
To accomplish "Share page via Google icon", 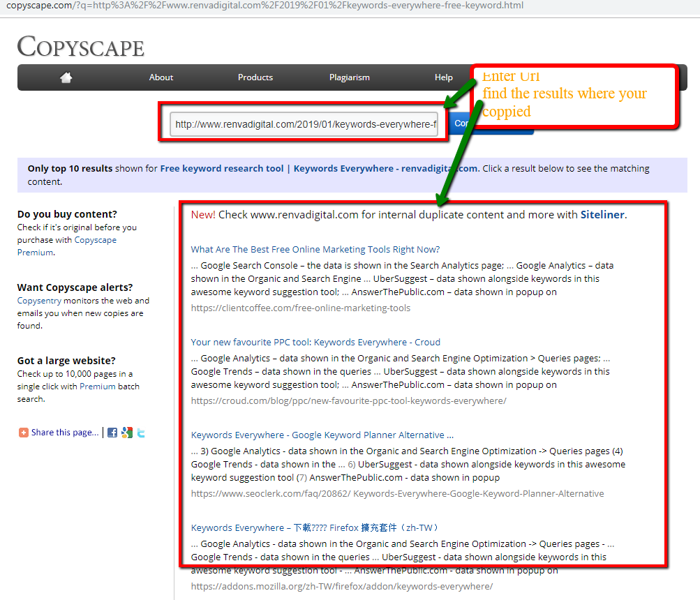I will click(126, 433).
